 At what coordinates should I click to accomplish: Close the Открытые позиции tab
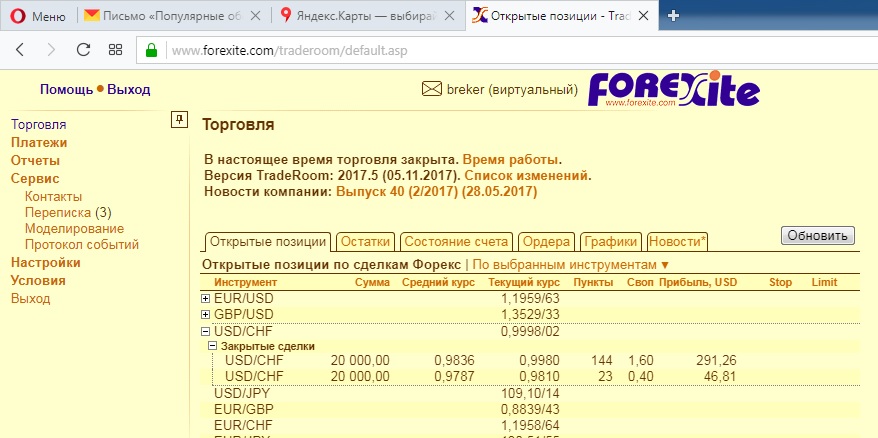point(644,16)
